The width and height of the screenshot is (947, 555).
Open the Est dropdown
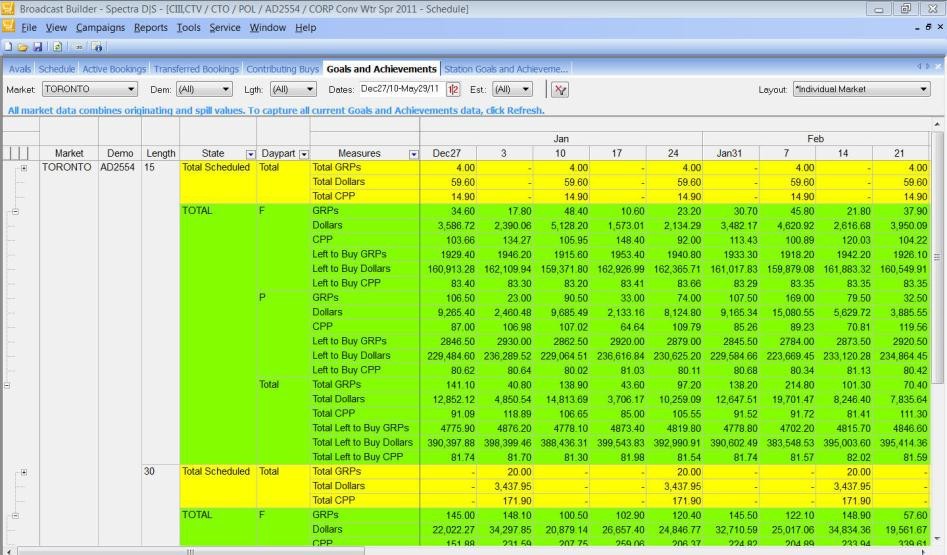512,89
